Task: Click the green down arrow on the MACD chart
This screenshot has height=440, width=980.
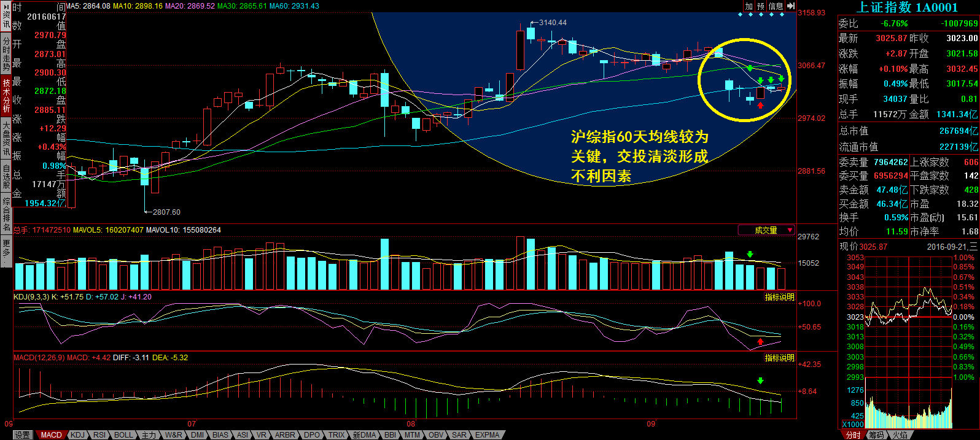Action: click(760, 381)
